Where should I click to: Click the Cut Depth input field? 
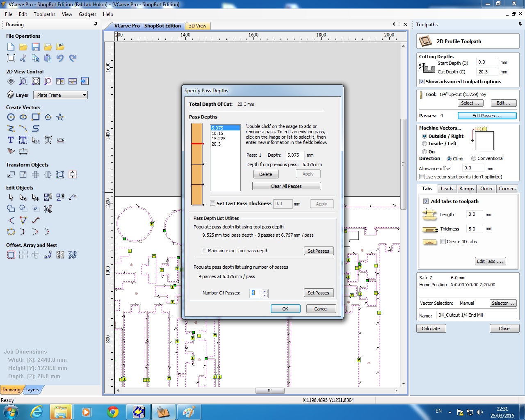[487, 72]
